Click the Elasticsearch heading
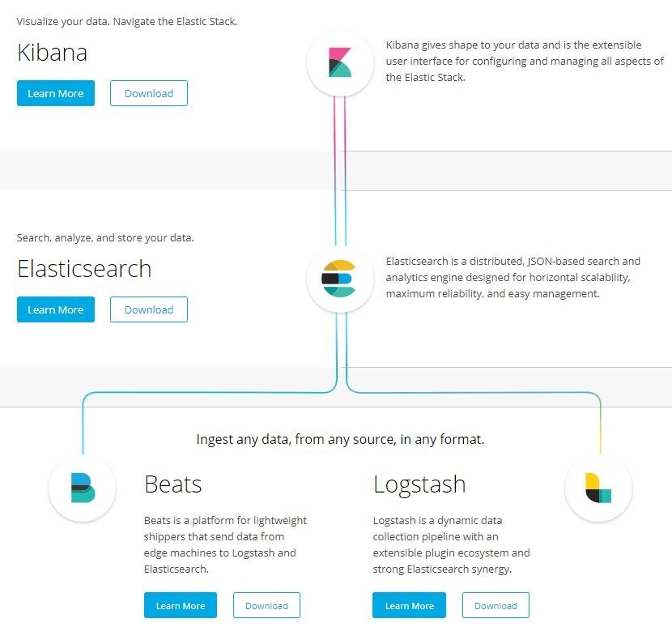This screenshot has width=672, height=627. pyautogui.click(x=84, y=269)
